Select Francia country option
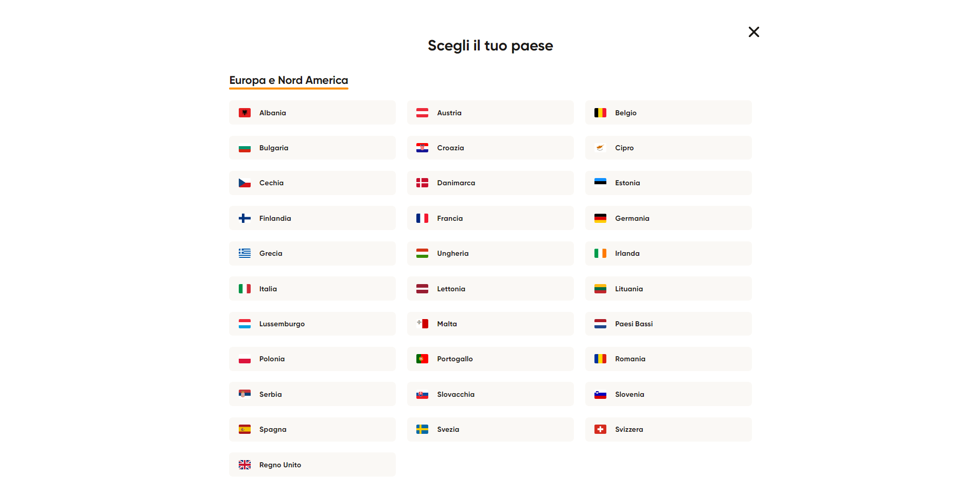The height and width of the screenshot is (492, 980). click(x=490, y=218)
